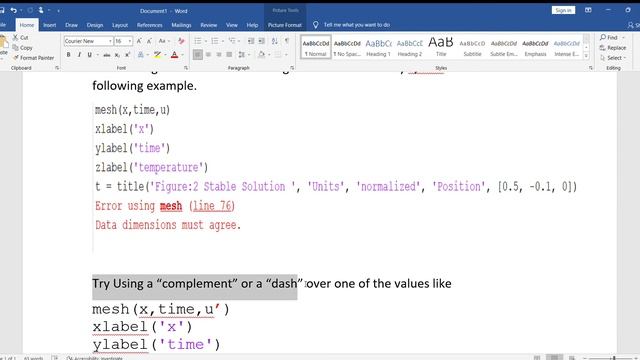640x360 pixels.
Task: Apply red font color button
Action: click(x=174, y=55)
